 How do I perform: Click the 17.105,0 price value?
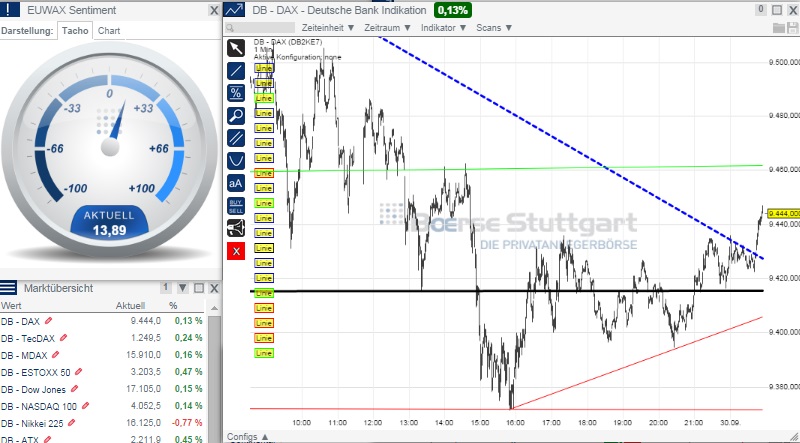click(x=143, y=389)
